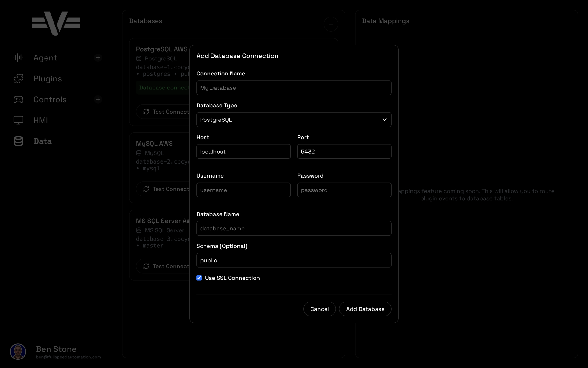The image size is (588, 368).
Task: Click the Database Name input field
Action: point(294,228)
